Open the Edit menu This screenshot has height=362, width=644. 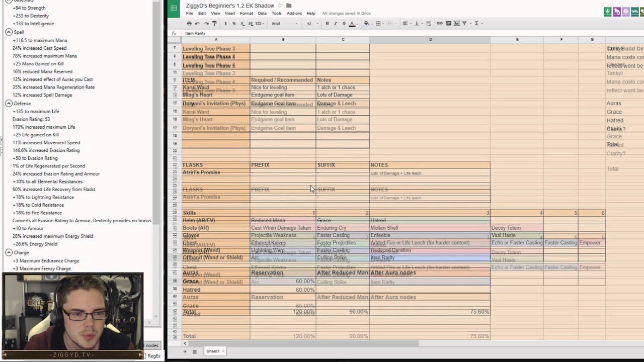point(202,14)
